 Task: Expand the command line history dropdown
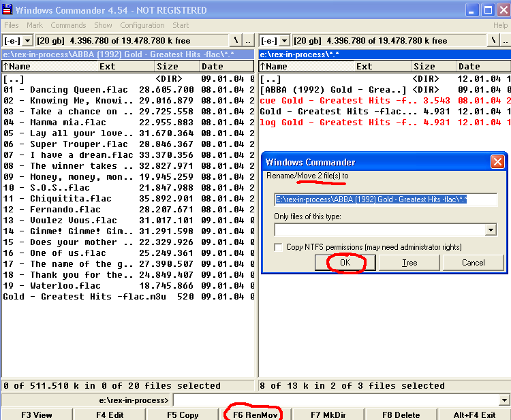pyautogui.click(x=504, y=400)
